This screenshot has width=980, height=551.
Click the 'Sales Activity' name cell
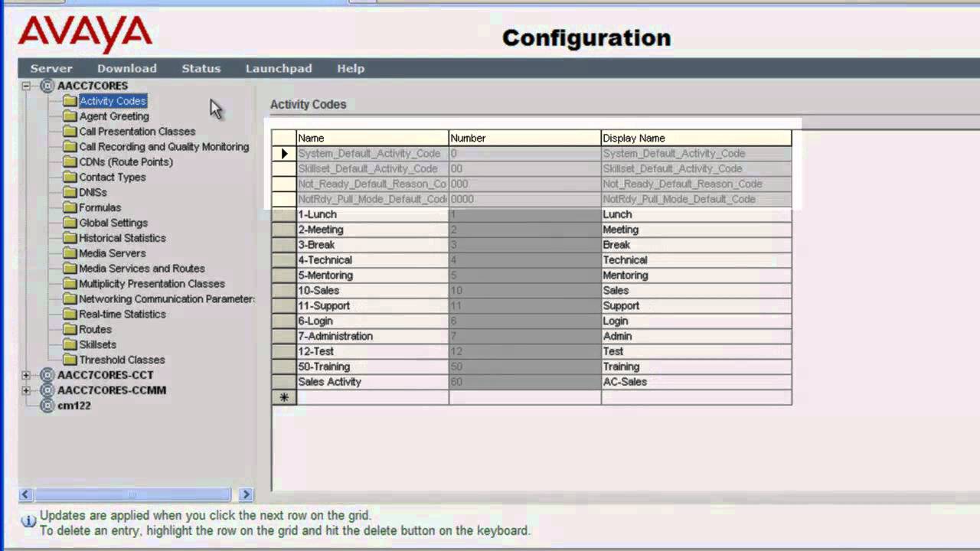point(372,382)
